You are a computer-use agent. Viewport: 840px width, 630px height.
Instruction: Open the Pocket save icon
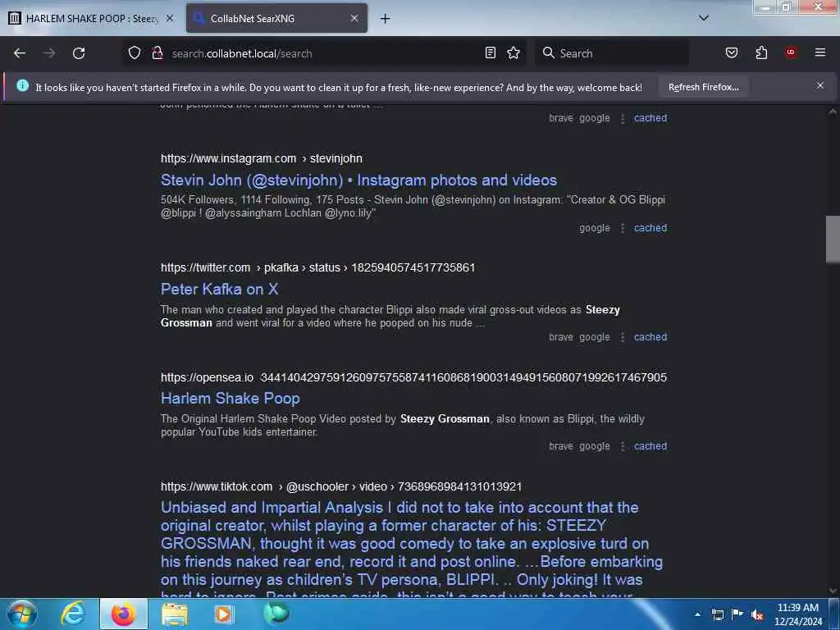coord(732,53)
